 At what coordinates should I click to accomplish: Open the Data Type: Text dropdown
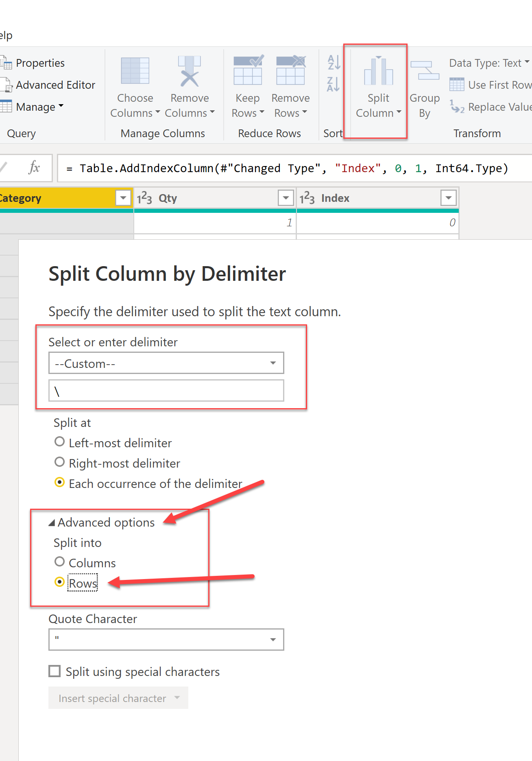click(x=489, y=63)
